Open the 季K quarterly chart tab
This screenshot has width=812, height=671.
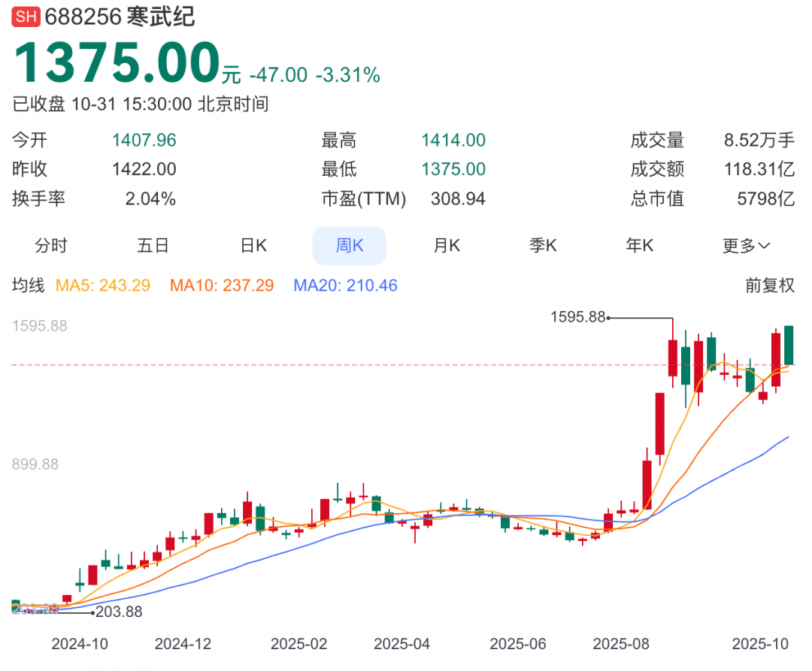[x=544, y=245]
